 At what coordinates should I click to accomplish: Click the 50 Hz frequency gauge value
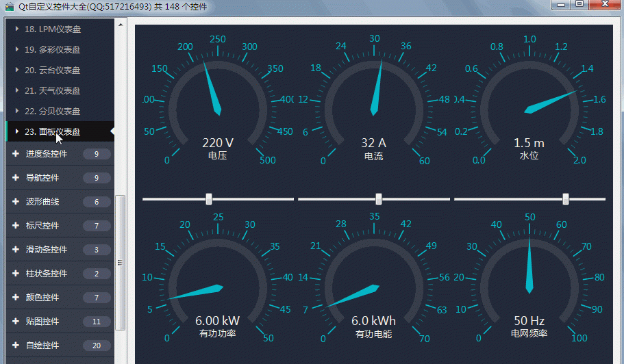tap(529, 321)
